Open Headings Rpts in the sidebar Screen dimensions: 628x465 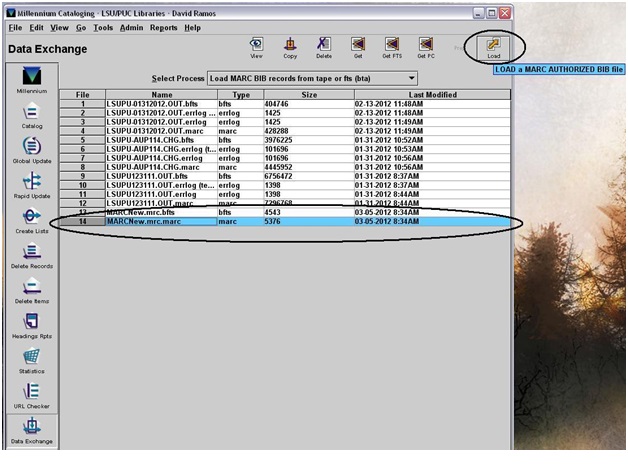32,327
